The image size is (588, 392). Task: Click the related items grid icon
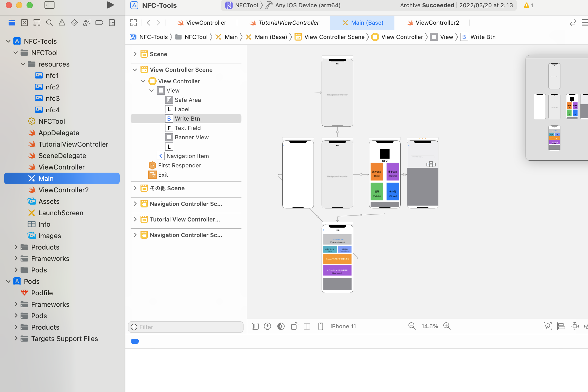click(133, 23)
